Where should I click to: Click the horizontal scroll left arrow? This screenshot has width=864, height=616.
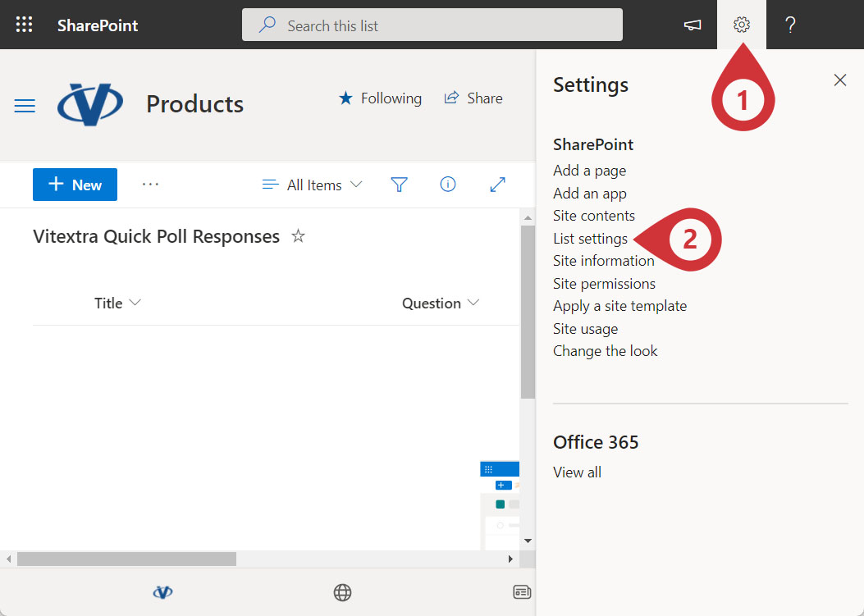click(9, 559)
